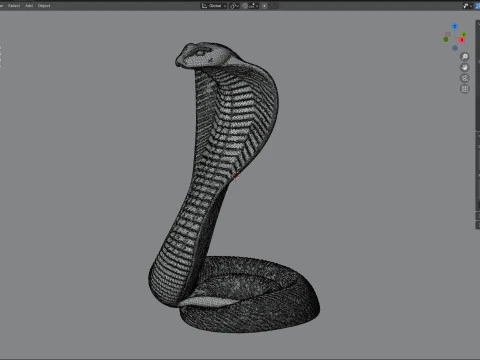Click the negative Z axis gizmo dot
Image resolution: width=480 pixels, height=360 pixels.
click(x=455, y=48)
